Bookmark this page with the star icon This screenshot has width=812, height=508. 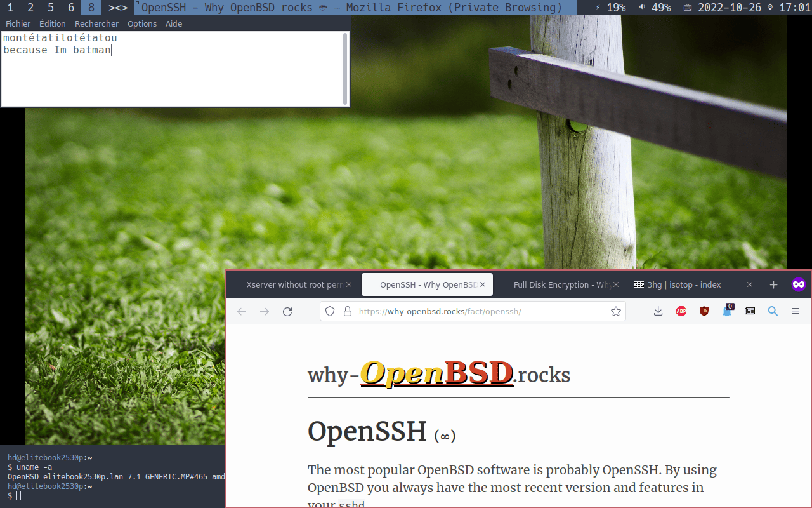tap(615, 311)
